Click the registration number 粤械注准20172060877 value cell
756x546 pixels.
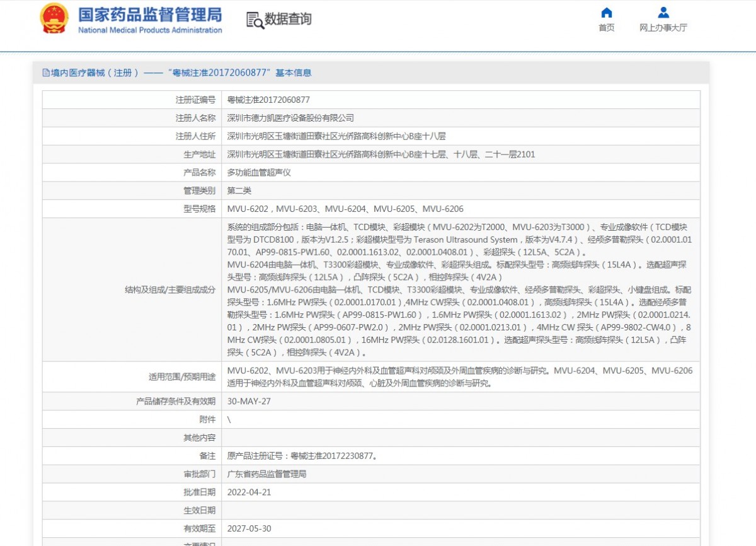pyautogui.click(x=268, y=100)
